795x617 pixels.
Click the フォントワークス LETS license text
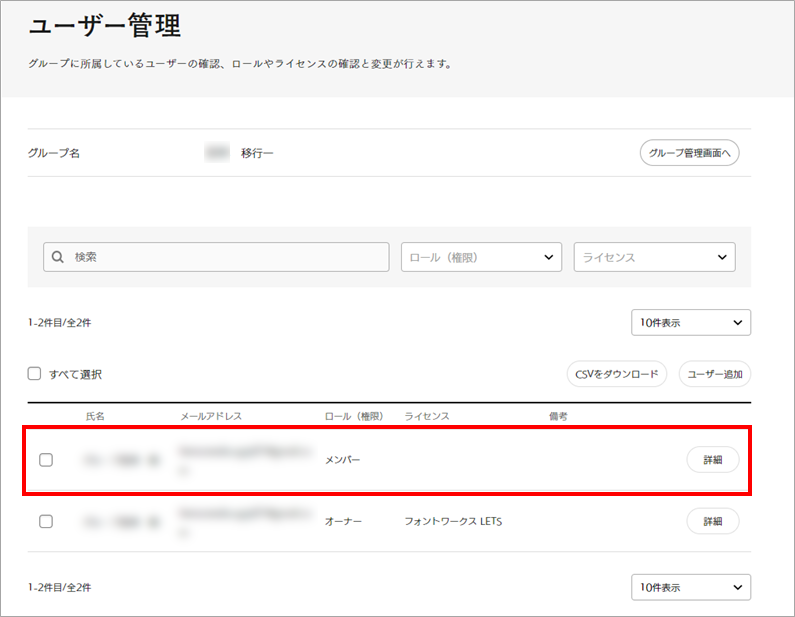(x=453, y=521)
